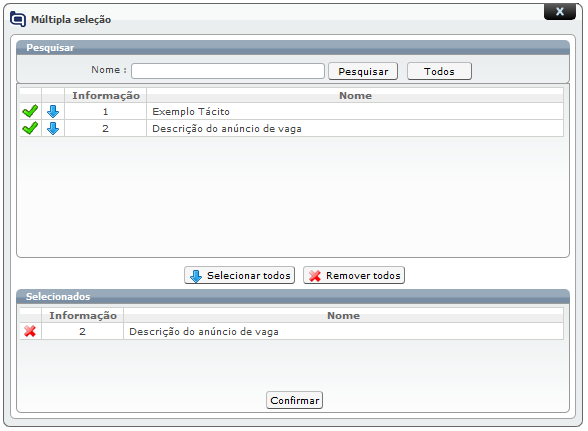
Task: Click the red X in Remover todos
Action: coord(315,276)
